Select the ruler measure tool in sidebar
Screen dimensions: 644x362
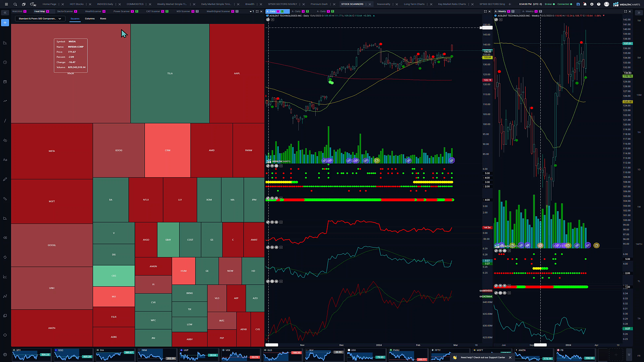point(5,199)
